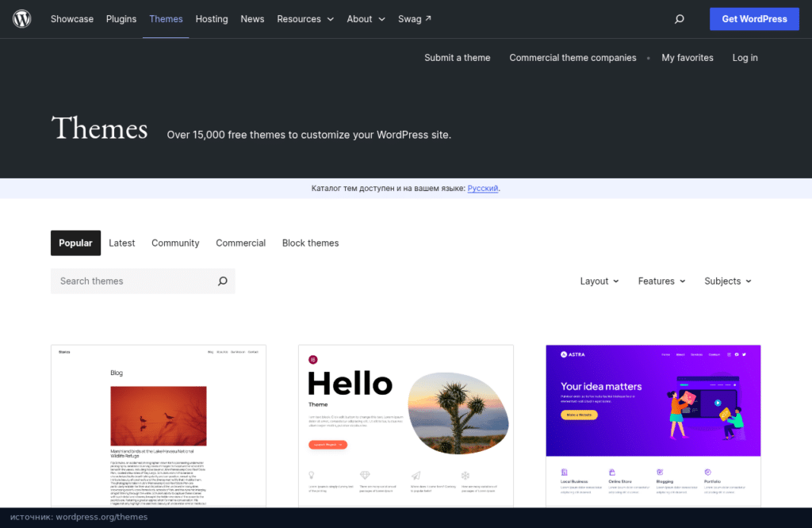Go to My favorites
The image size is (812, 528).
(688, 57)
